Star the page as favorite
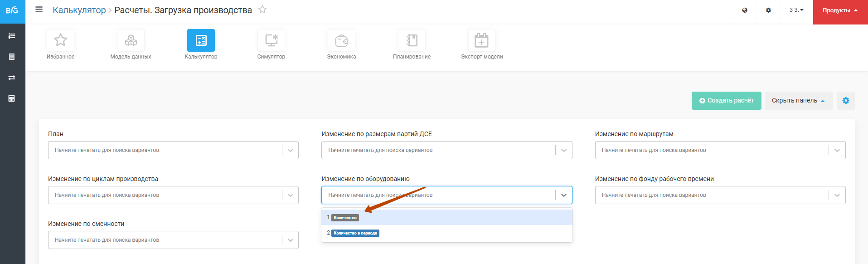The image size is (868, 264). [x=262, y=9]
